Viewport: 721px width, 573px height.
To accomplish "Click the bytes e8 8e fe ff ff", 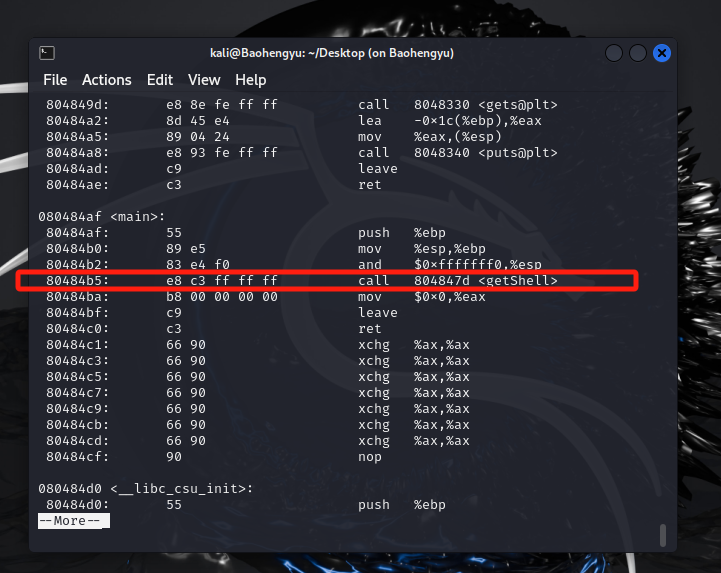I will click(x=222, y=105).
